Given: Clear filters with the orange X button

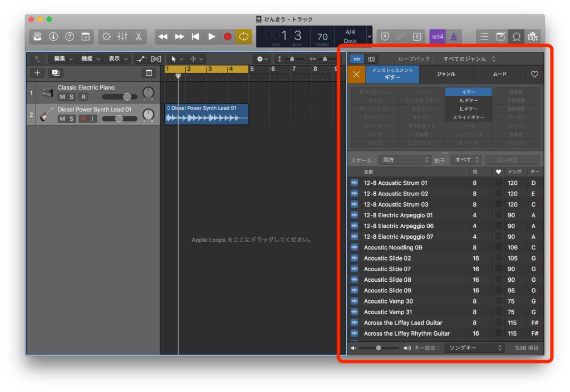Looking at the screenshot, I should point(356,74).
